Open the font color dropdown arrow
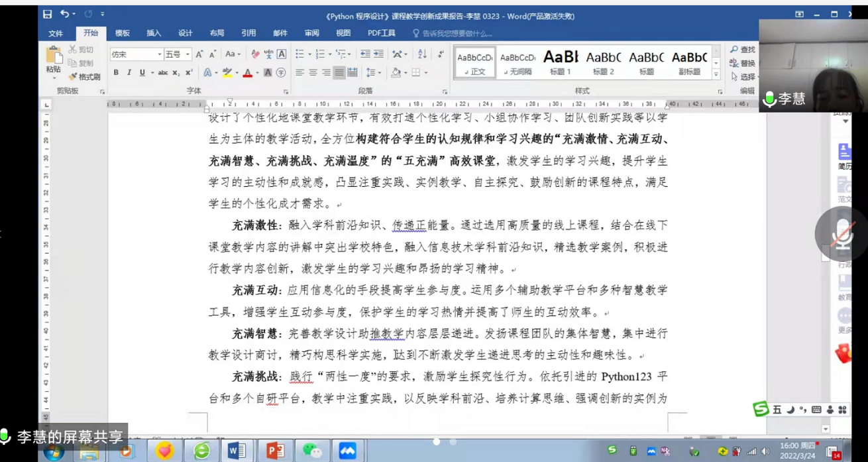This screenshot has width=868, height=462. pyautogui.click(x=258, y=73)
